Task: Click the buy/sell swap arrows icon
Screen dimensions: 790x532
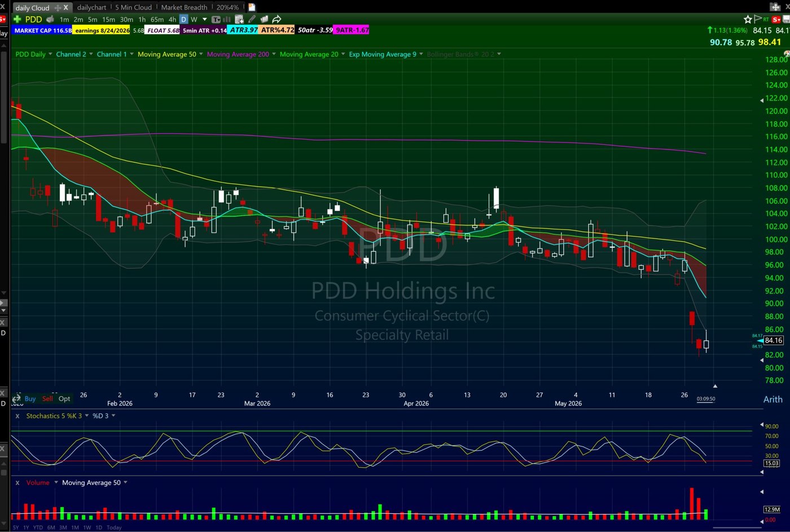Action: (x=16, y=398)
